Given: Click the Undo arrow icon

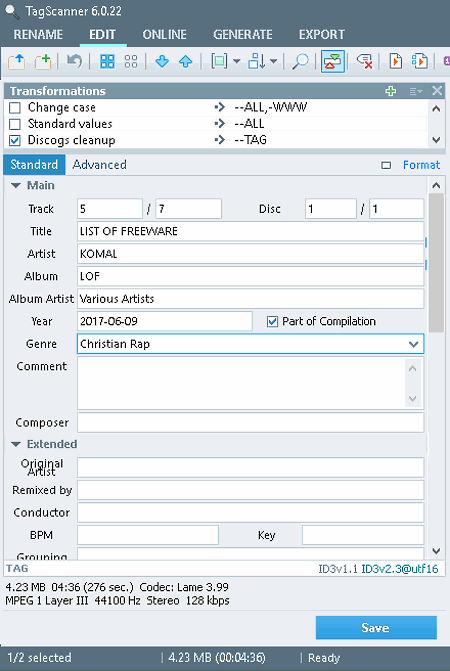Looking at the screenshot, I should (74, 61).
